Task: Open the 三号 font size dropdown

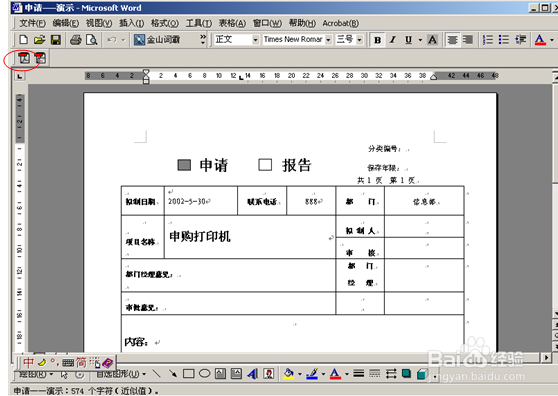Action: (x=360, y=40)
